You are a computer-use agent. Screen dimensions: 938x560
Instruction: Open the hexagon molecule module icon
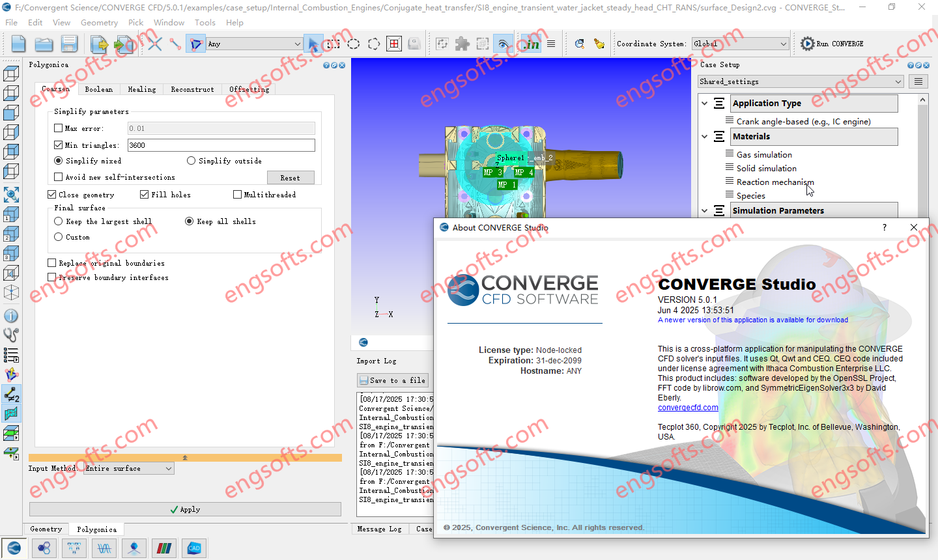click(44, 548)
